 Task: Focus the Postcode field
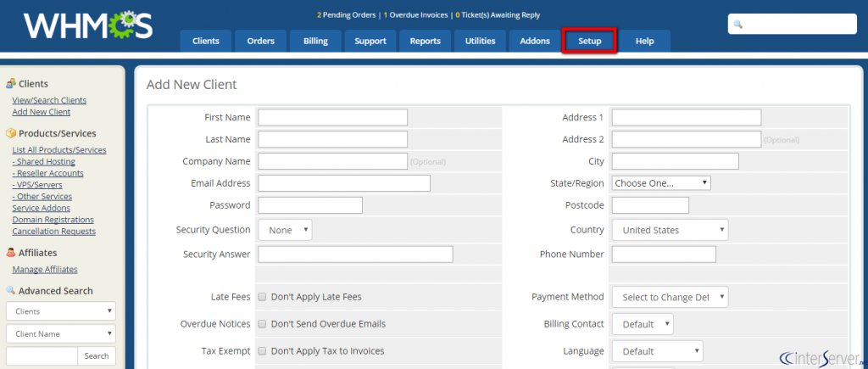point(650,205)
